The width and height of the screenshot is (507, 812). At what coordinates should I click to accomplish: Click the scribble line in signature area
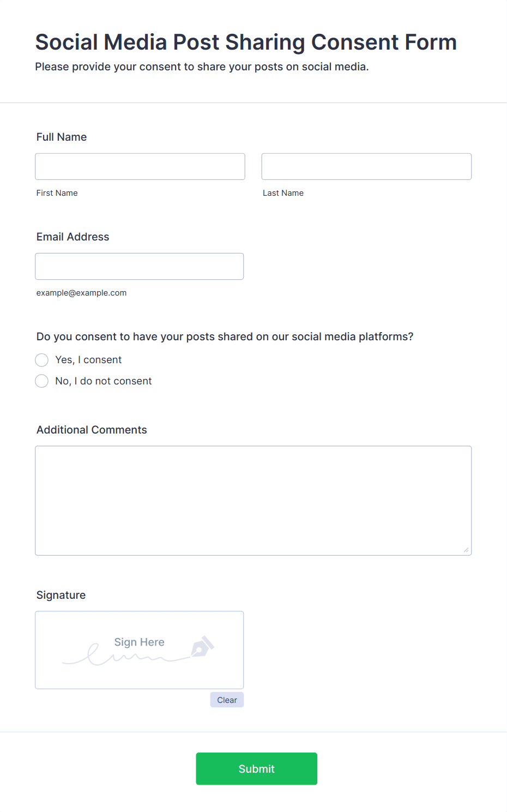point(125,656)
